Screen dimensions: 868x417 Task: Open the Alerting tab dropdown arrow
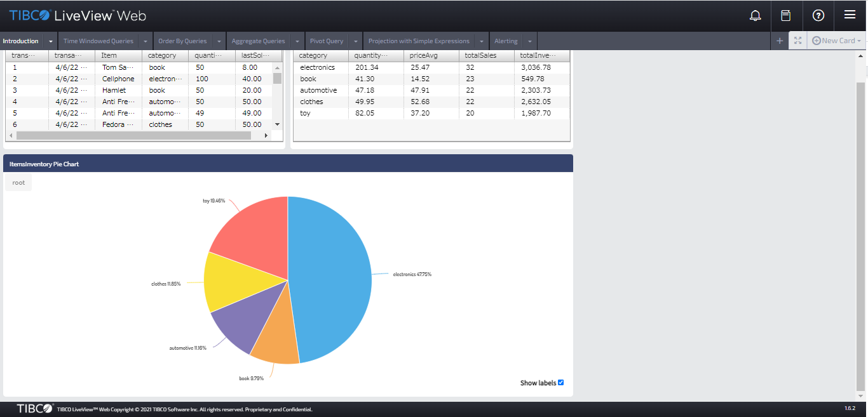click(529, 41)
